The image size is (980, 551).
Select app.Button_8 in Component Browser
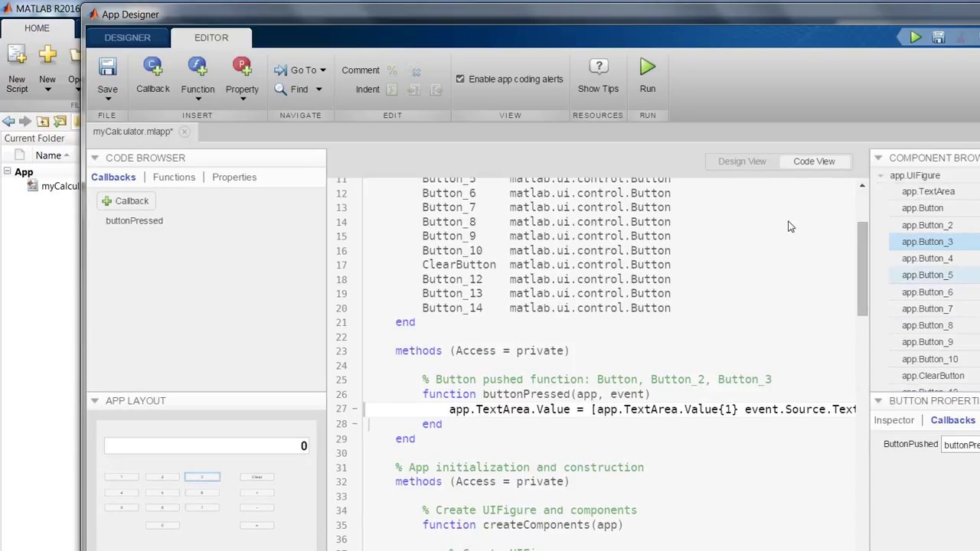tap(927, 325)
